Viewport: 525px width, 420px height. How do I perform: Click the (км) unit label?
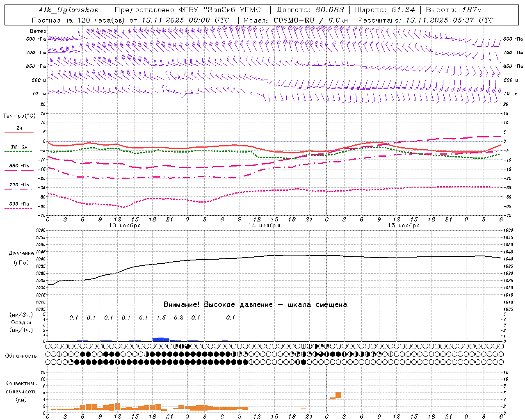(21, 399)
